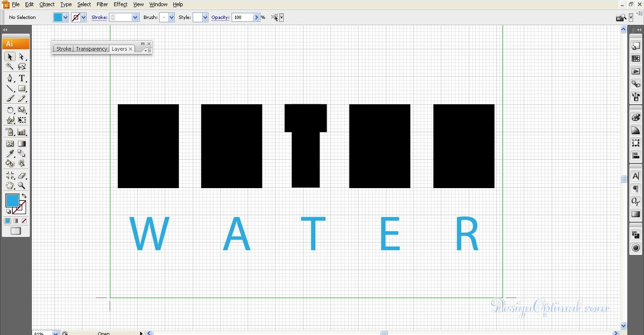Open the Swatches panel from dock
Screen dimensions: 644x335
(635, 59)
